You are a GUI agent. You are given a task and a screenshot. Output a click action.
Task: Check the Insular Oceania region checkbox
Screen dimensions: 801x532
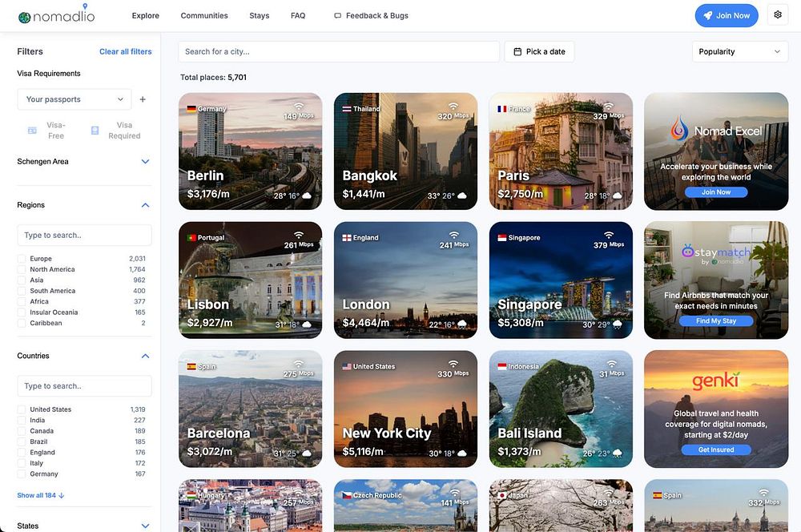[22, 312]
